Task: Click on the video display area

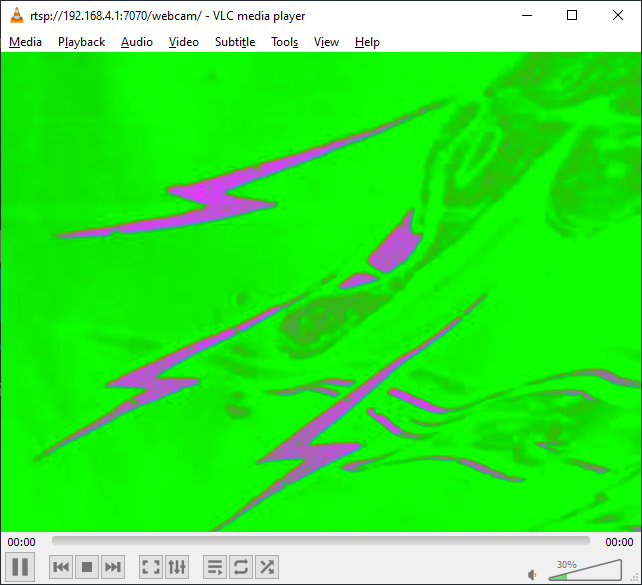Action: pyautogui.click(x=321, y=292)
